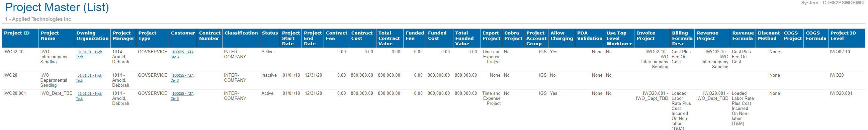The image size is (868, 130).
Task: Open the customer ATA Div 3 link for IWO20
Action: [x=182, y=78]
